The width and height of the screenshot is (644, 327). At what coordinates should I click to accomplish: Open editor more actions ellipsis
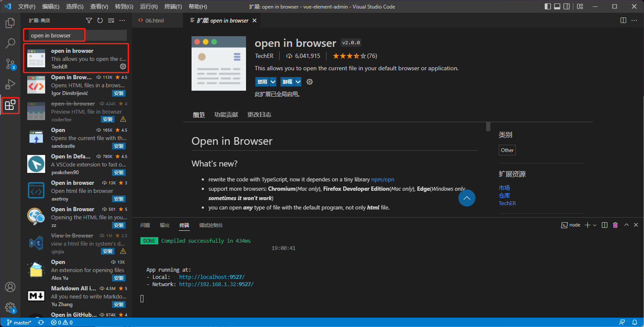pos(634,20)
